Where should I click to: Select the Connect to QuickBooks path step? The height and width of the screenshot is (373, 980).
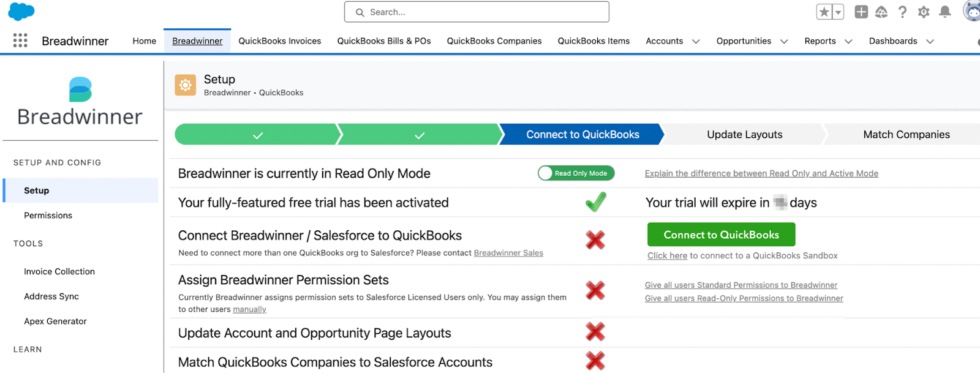[582, 134]
